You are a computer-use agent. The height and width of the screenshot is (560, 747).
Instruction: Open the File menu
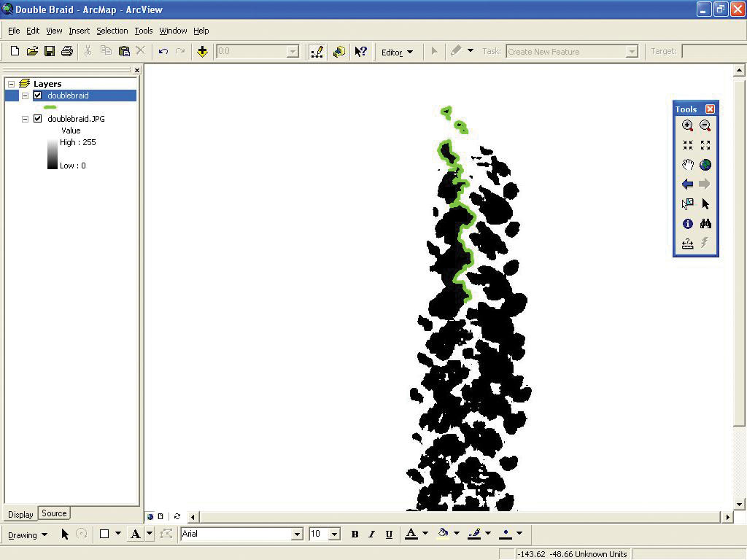tap(14, 31)
